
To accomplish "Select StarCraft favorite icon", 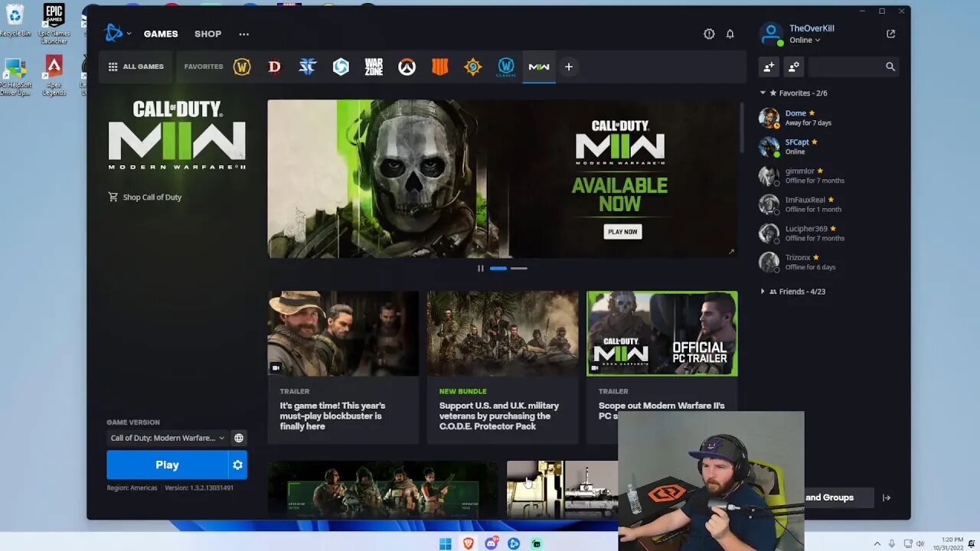I will 307,67.
